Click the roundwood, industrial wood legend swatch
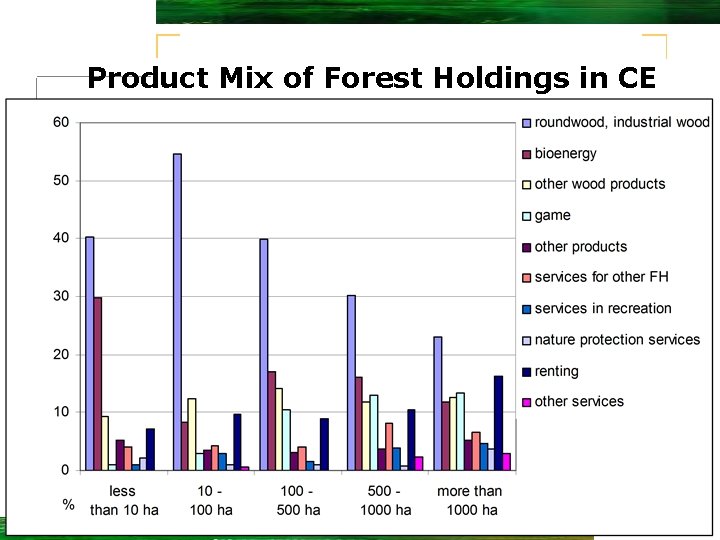Image resolution: width=720 pixels, height=540 pixels. (x=527, y=123)
